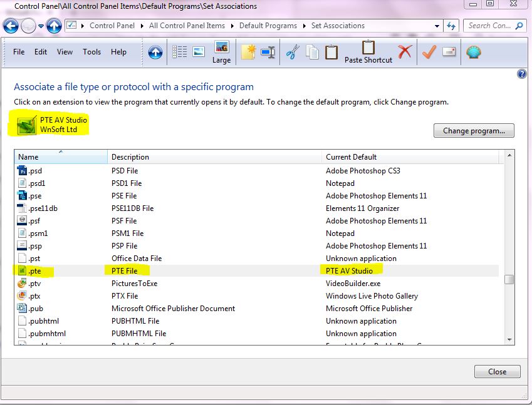Image resolution: width=532 pixels, height=405 pixels.
Task: Click the Copy icon in toolbar
Action: [x=311, y=52]
